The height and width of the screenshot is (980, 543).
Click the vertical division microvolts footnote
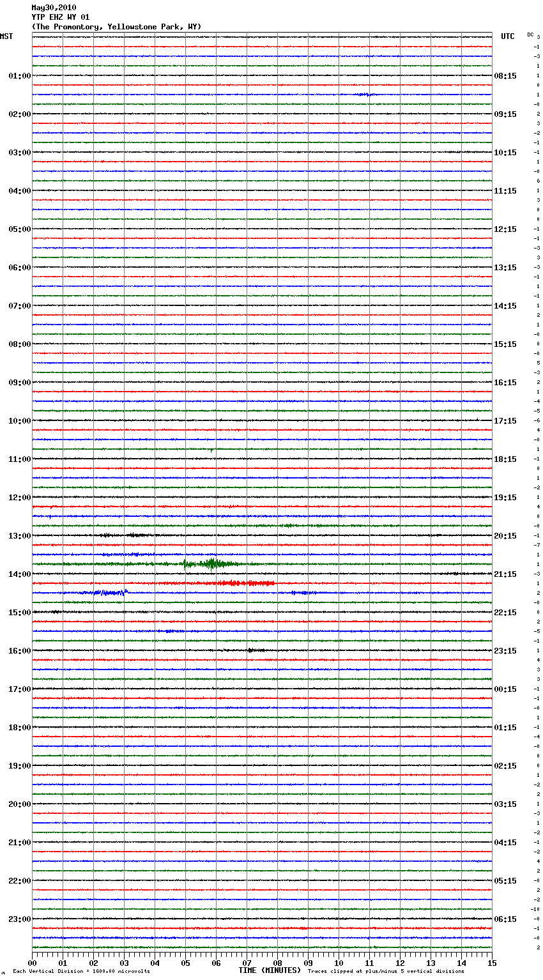[x=81, y=971]
